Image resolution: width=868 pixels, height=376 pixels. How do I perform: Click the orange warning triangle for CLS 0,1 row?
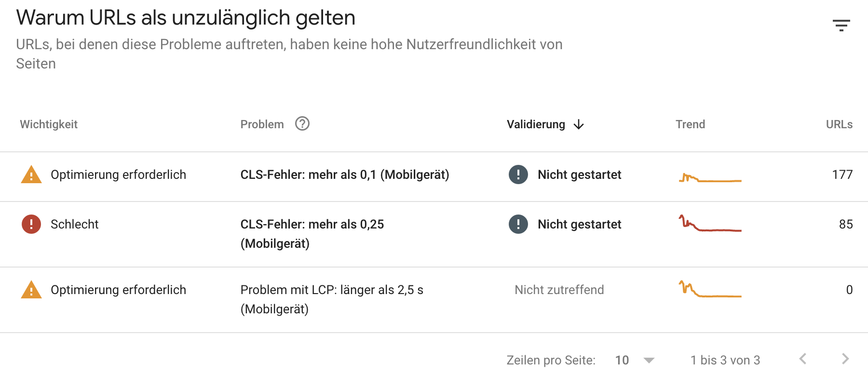click(x=31, y=175)
